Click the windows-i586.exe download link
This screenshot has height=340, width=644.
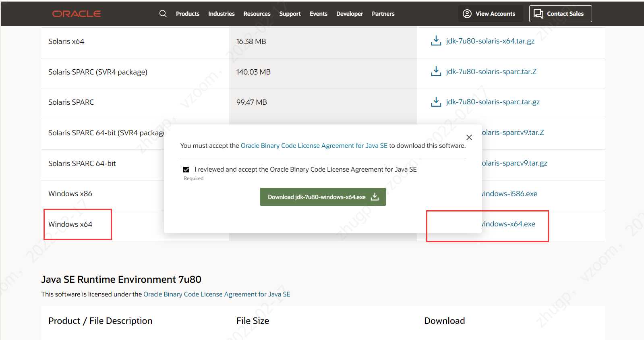(x=509, y=194)
